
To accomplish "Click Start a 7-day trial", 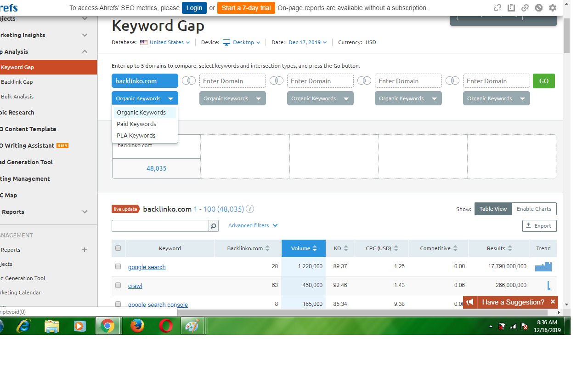I will click(246, 8).
